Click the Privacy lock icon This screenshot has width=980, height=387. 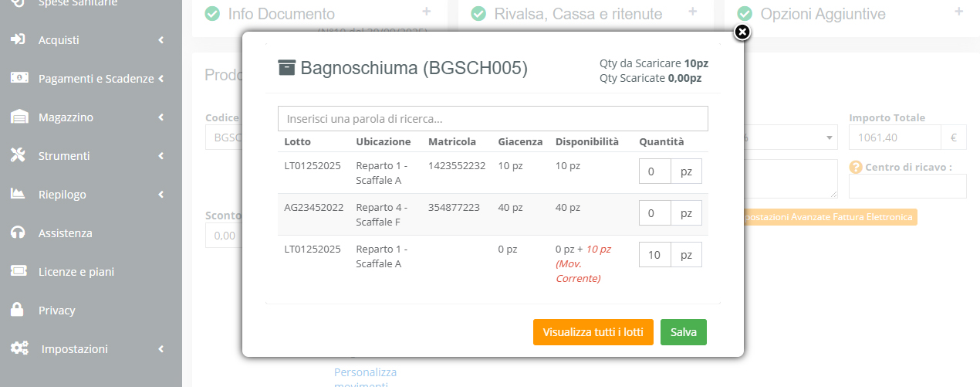19,310
